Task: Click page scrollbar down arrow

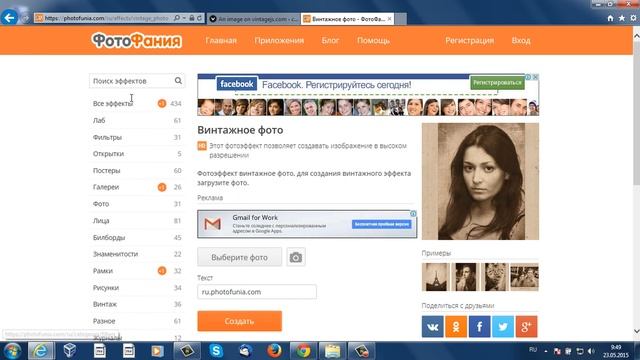Action: pos(636,331)
